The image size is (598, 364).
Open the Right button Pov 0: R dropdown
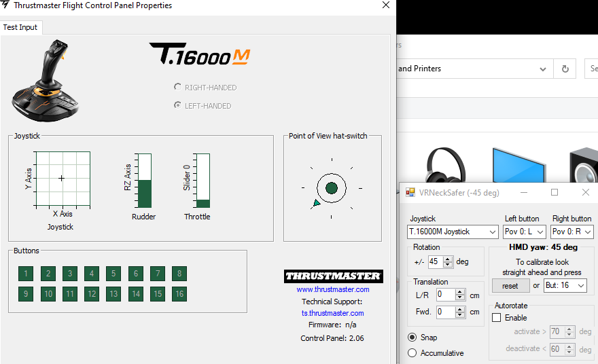(572, 232)
